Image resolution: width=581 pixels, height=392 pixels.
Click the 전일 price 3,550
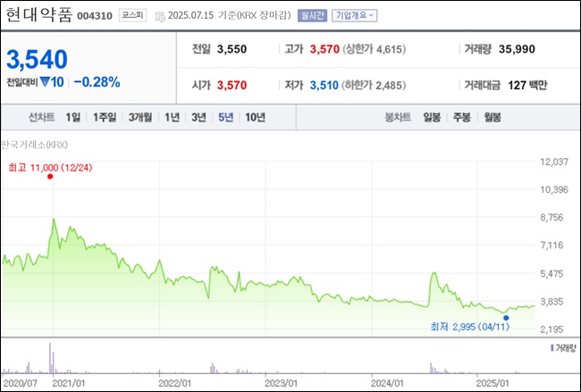(x=232, y=49)
